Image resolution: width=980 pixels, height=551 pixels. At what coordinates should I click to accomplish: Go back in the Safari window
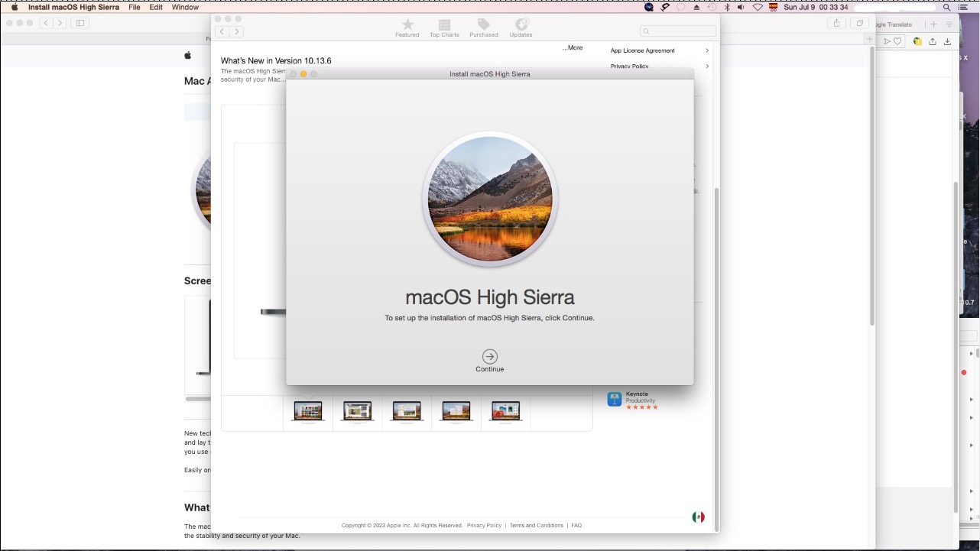46,23
